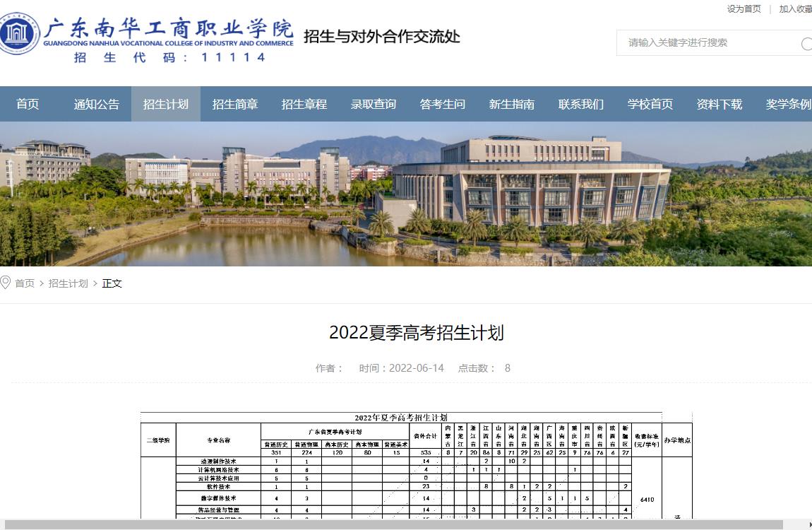The image size is (812, 530).
Task: Click the college logo emblem
Action: point(20,33)
